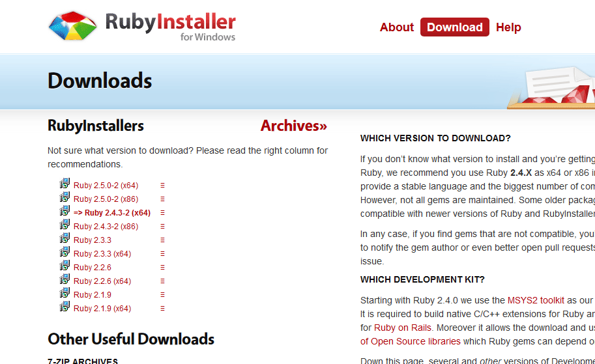Open info icon for Ruby 2.5.0-2 (x86)
This screenshot has height=364, width=595.
162,199
